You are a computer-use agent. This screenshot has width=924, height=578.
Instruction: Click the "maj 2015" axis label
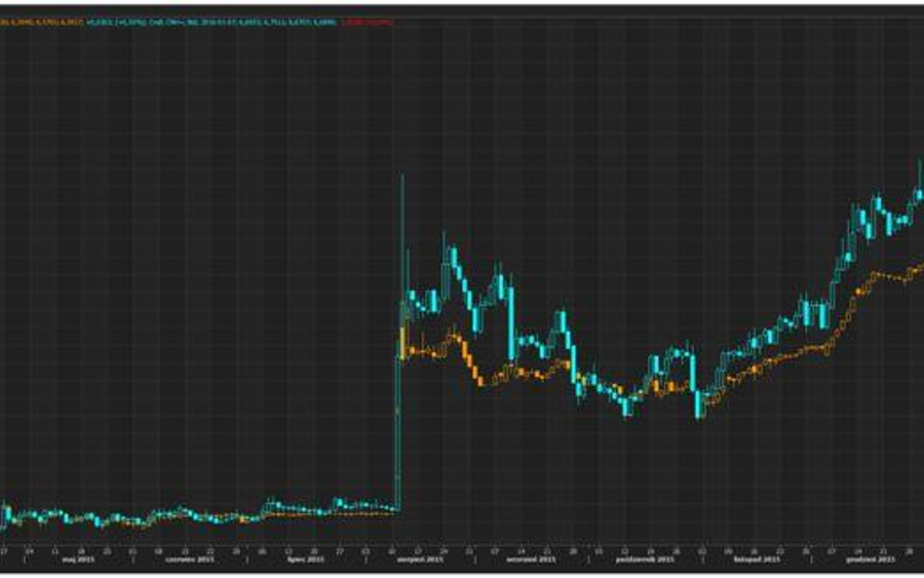[x=78, y=559]
